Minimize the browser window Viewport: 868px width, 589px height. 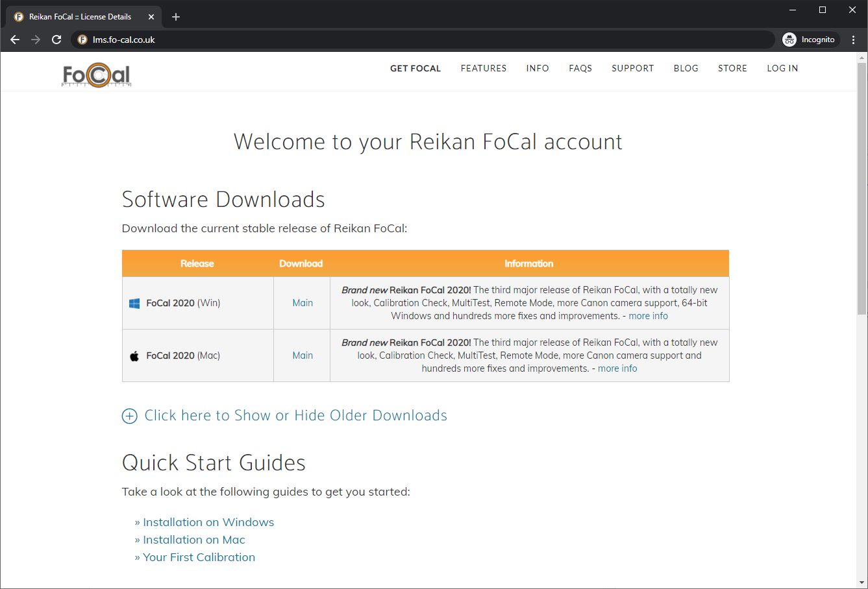(793, 10)
